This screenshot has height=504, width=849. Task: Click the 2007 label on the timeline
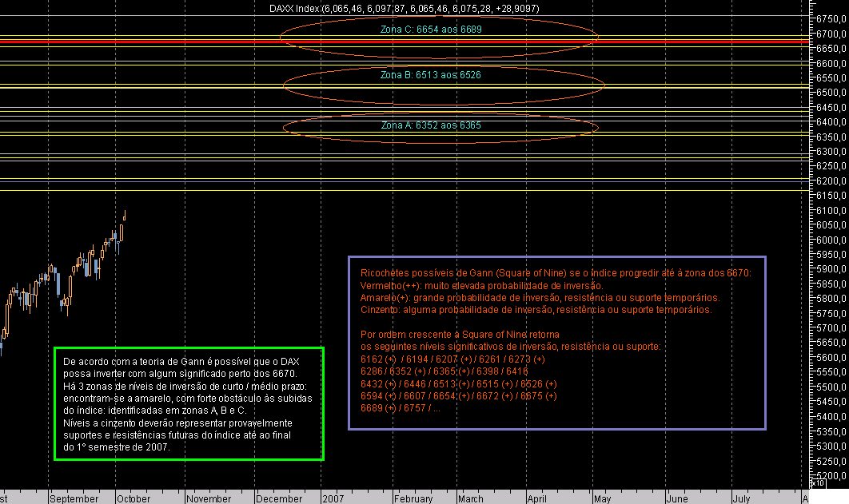[x=334, y=497]
